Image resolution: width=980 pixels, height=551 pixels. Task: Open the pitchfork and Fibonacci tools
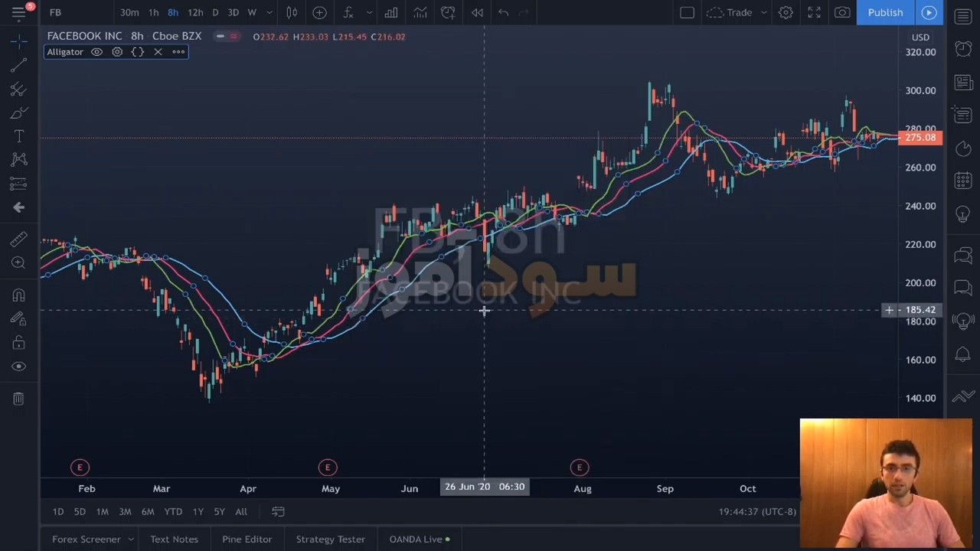pyautogui.click(x=19, y=90)
